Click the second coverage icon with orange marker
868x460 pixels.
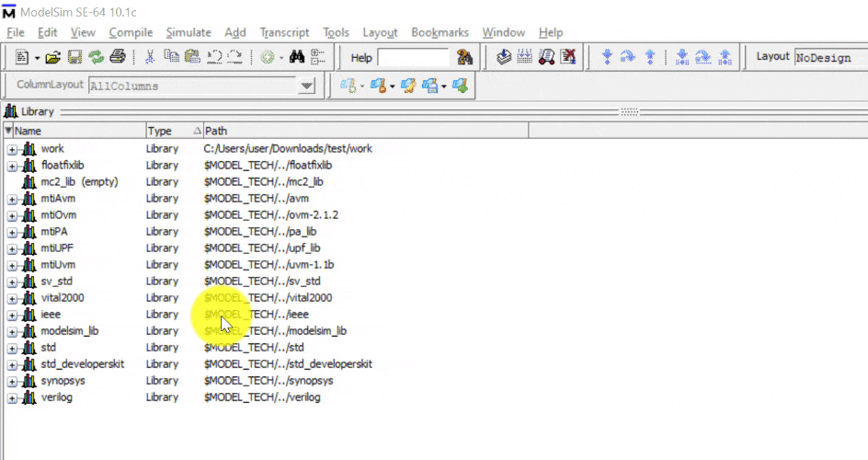(379, 86)
